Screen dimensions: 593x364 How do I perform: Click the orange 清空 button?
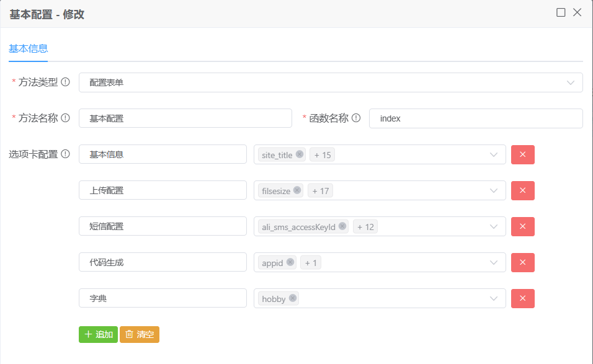tap(140, 334)
